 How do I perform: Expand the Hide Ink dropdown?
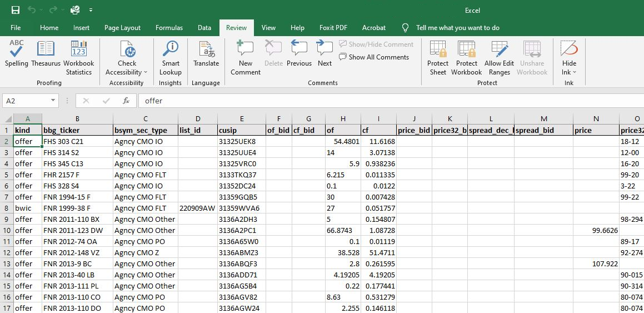pyautogui.click(x=575, y=72)
